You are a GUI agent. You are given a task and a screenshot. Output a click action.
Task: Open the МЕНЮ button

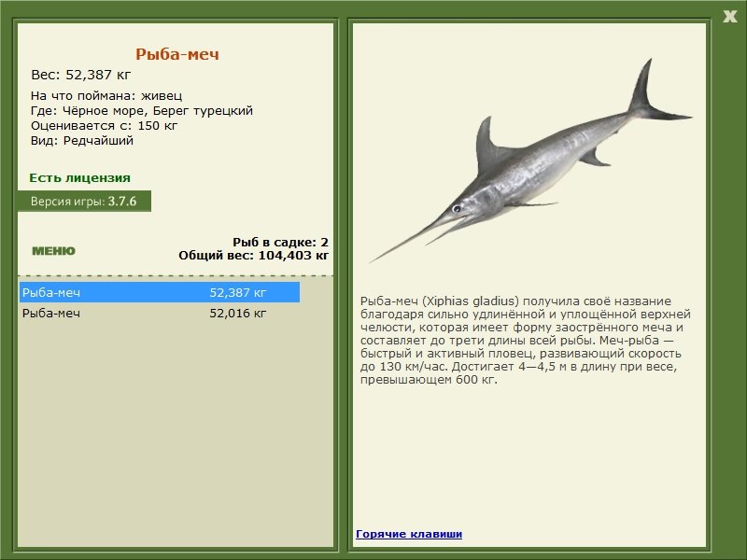pyautogui.click(x=53, y=251)
